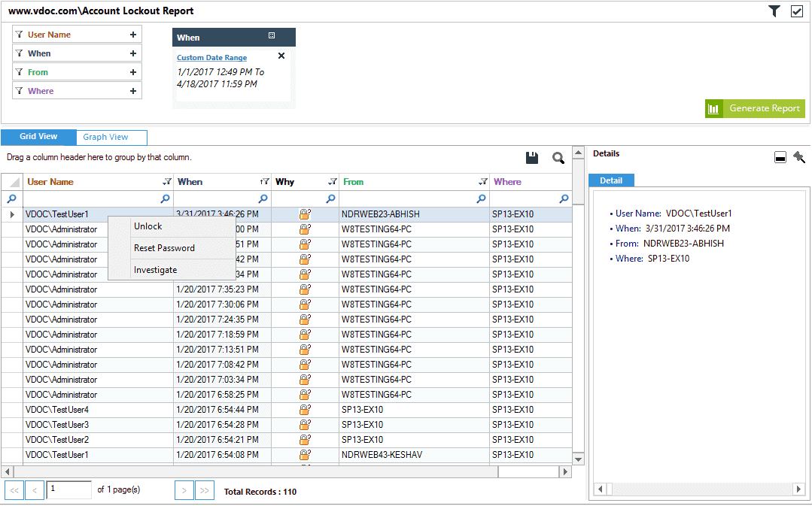This screenshot has height=506, width=812.
Task: Select the NDRWEB43-KESHAV cell
Action: tap(415, 455)
